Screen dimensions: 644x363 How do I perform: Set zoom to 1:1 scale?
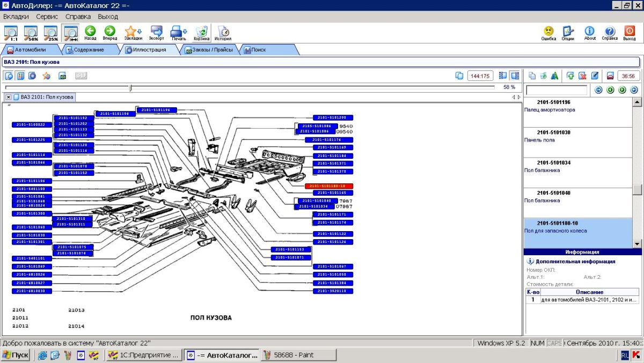(11, 33)
